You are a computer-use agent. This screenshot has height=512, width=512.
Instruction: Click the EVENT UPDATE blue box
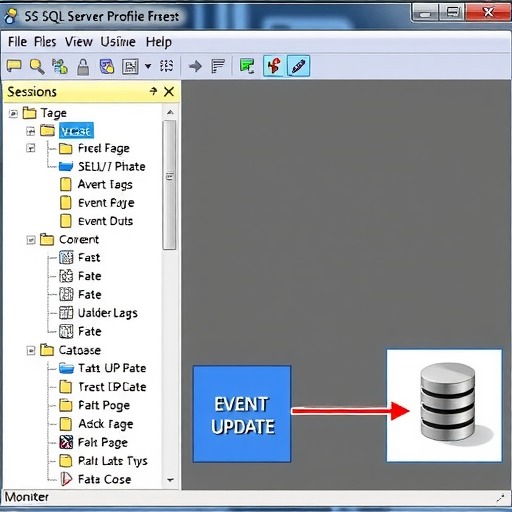[x=242, y=414]
